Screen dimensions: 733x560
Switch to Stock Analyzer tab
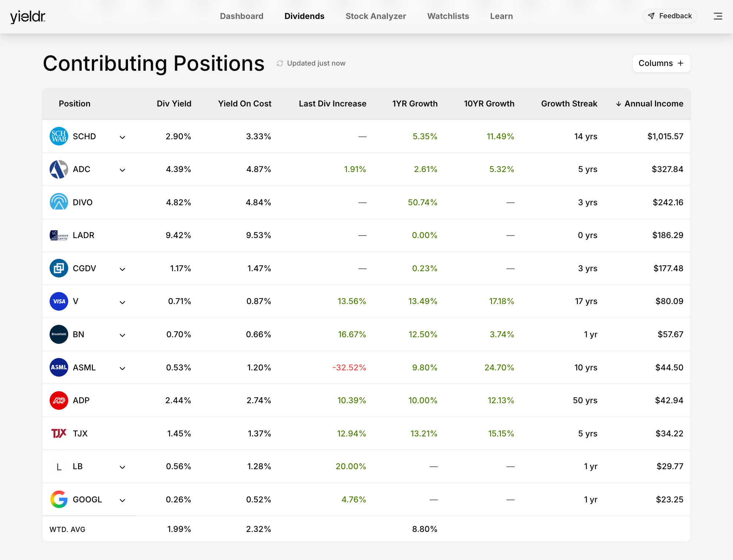pos(376,16)
